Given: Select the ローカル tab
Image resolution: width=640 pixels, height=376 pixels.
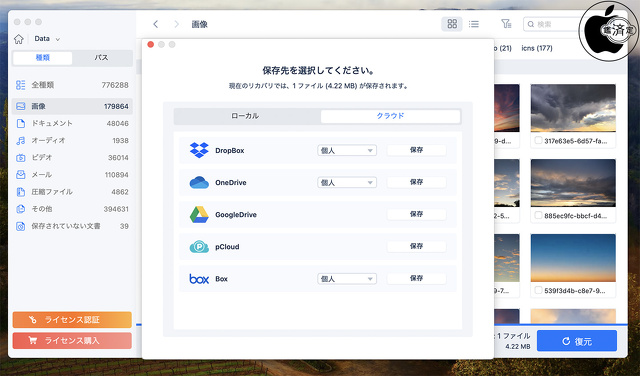Looking at the screenshot, I should (245, 116).
